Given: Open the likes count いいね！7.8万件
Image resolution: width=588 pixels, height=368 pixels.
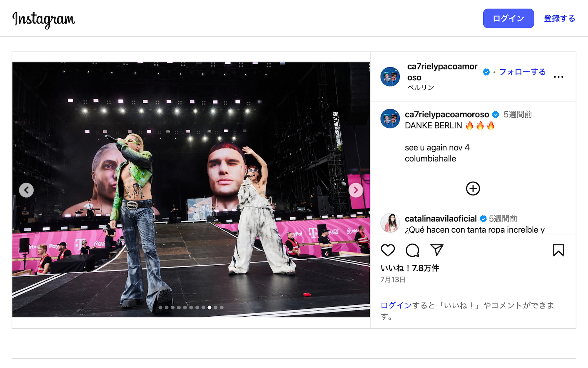Looking at the screenshot, I should 410,268.
